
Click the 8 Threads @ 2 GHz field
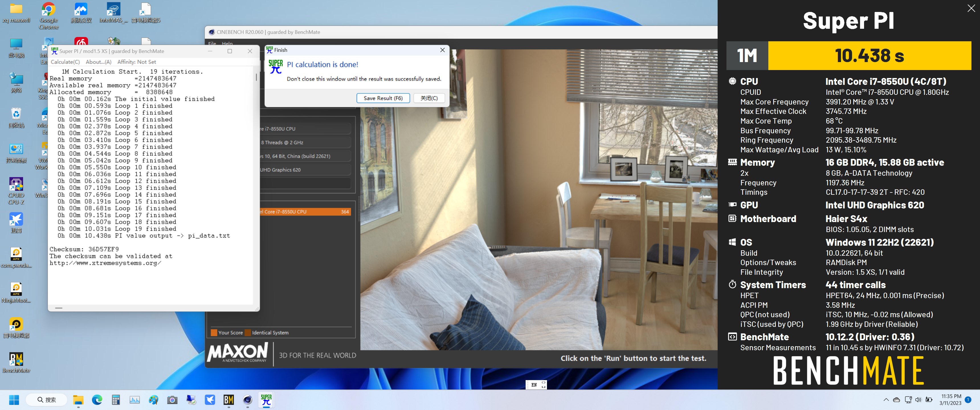305,143
